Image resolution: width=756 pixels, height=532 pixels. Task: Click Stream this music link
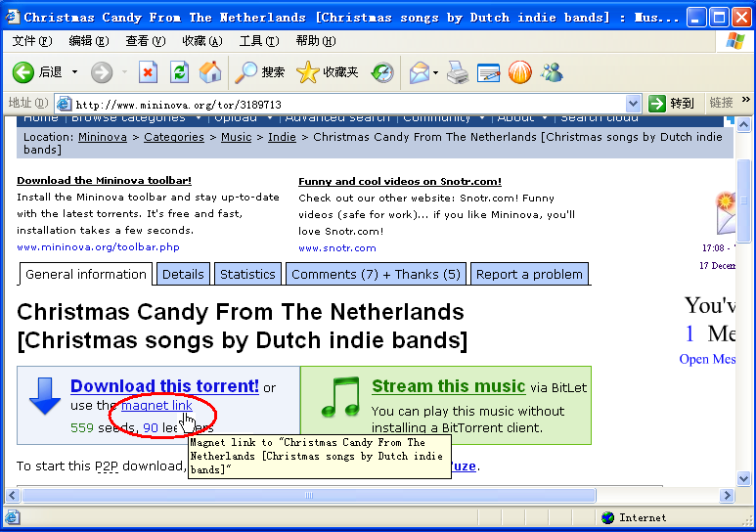448,386
